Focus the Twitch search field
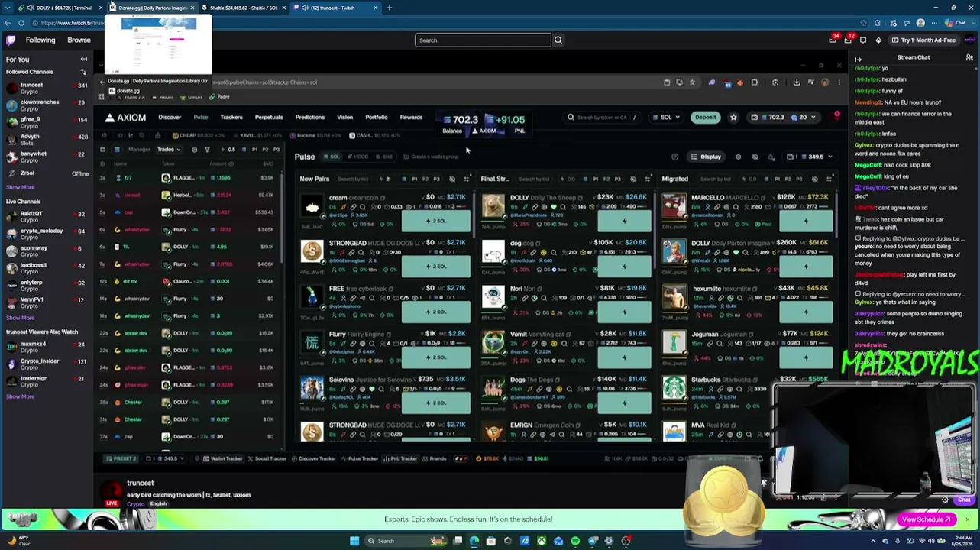Screen dimensions: 980x550 483,40
